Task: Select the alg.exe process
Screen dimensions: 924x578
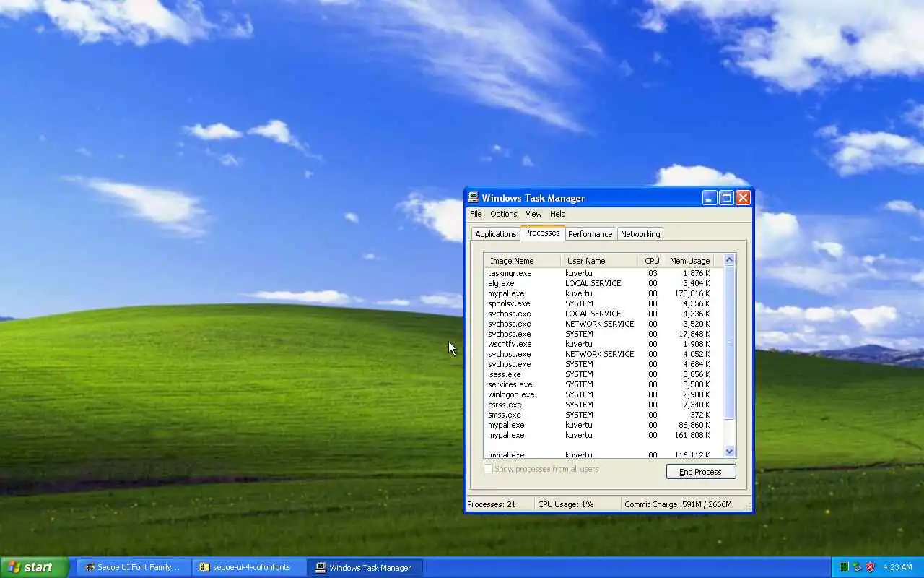Action: (x=603, y=283)
